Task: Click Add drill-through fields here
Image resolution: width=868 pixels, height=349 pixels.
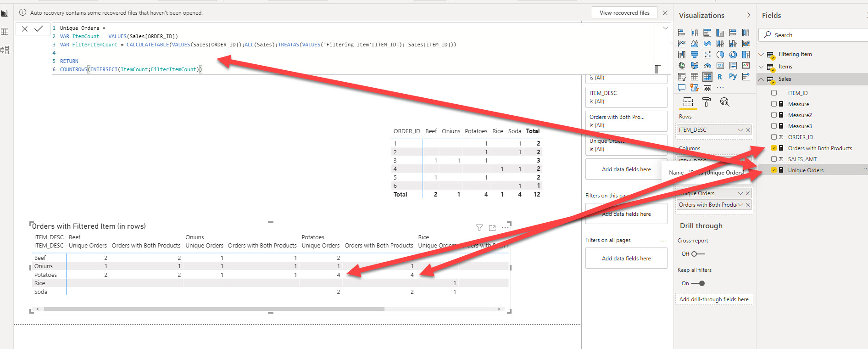Action: click(x=714, y=299)
